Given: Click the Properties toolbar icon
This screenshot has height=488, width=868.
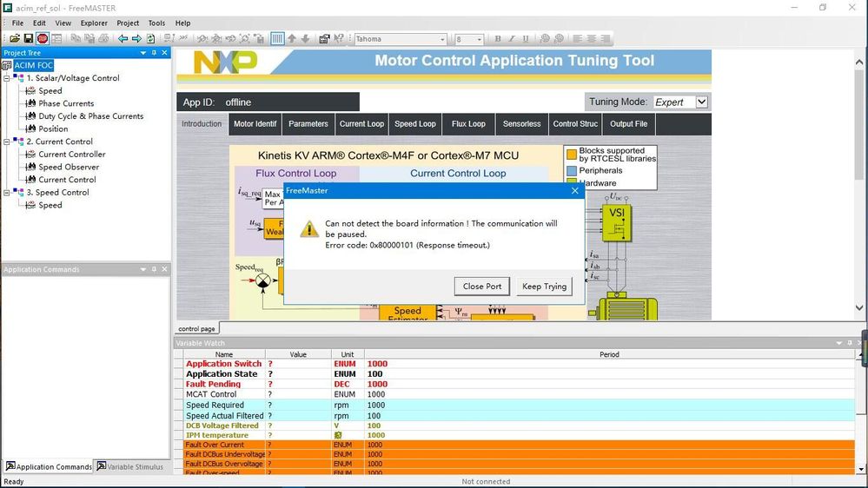Looking at the screenshot, I should coord(324,39).
